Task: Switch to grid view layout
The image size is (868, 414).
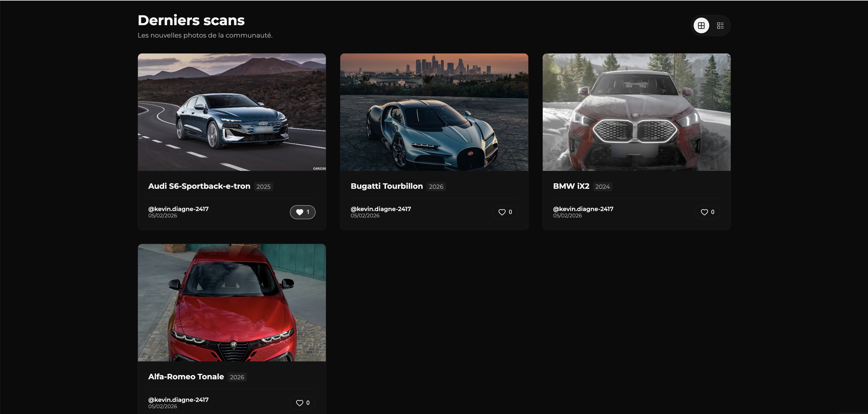Action: click(x=701, y=26)
